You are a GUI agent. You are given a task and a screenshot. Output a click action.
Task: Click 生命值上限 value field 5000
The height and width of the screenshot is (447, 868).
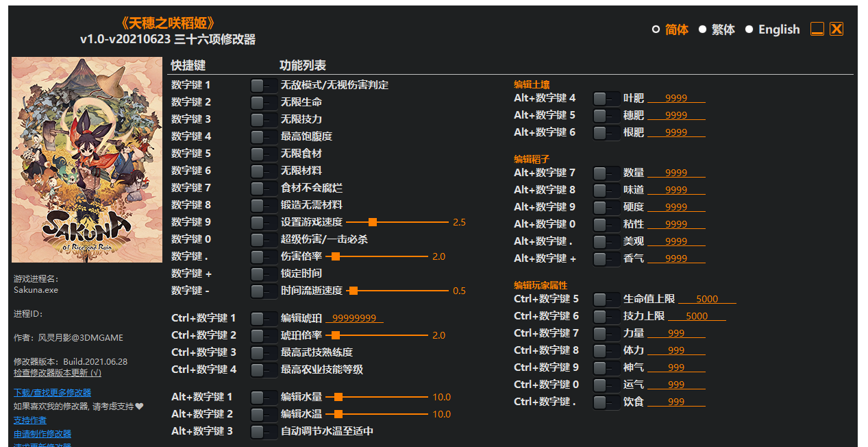(707, 299)
